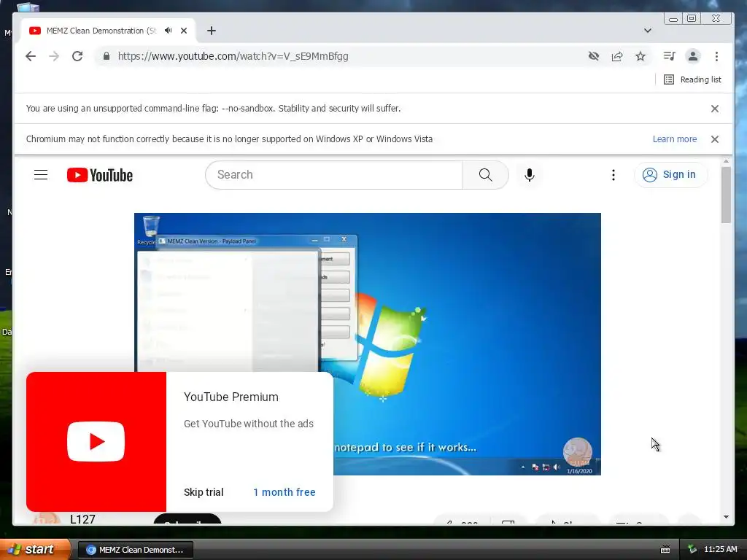Share this page via share icon
The width and height of the screenshot is (747, 560).
click(x=617, y=56)
